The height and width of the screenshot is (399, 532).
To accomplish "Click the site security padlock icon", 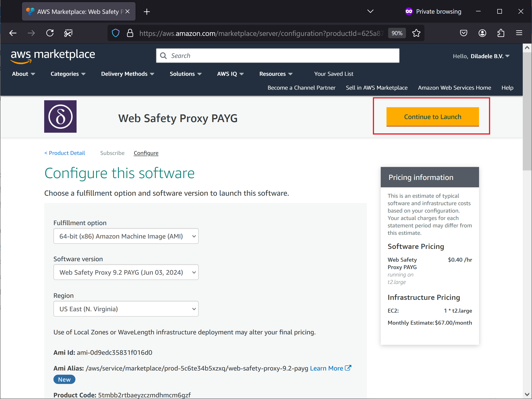I will [130, 33].
